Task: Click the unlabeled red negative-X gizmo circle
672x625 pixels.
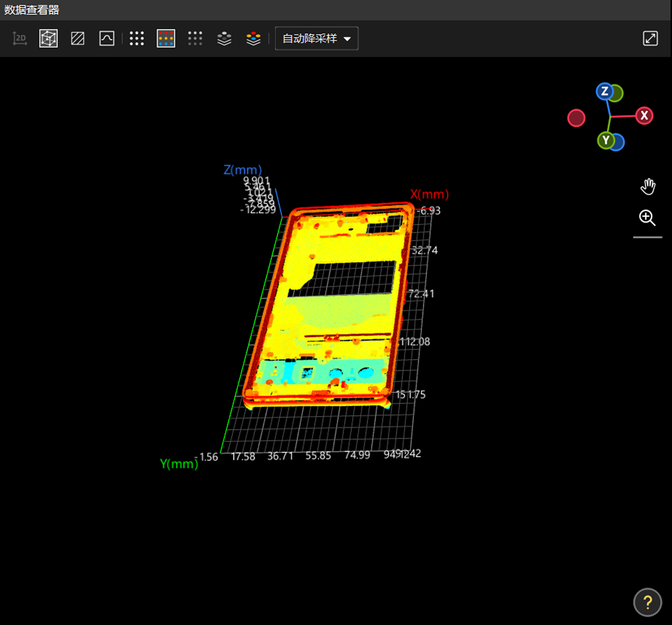Action: (576, 118)
